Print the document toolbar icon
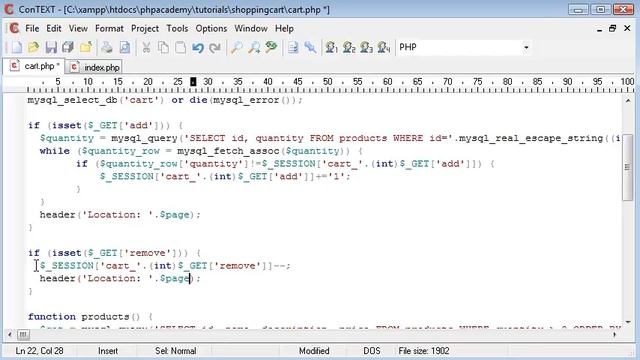Viewport: 640px width, 360px height. click(107, 47)
